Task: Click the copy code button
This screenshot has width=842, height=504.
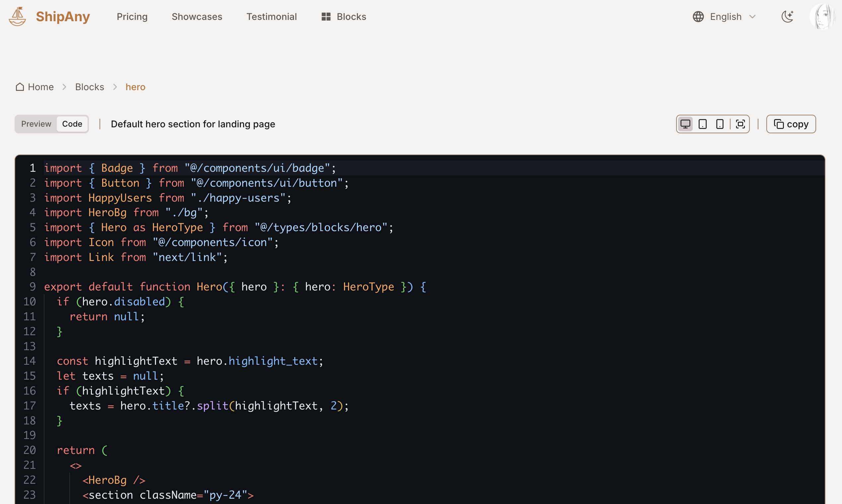Action: pyautogui.click(x=791, y=124)
